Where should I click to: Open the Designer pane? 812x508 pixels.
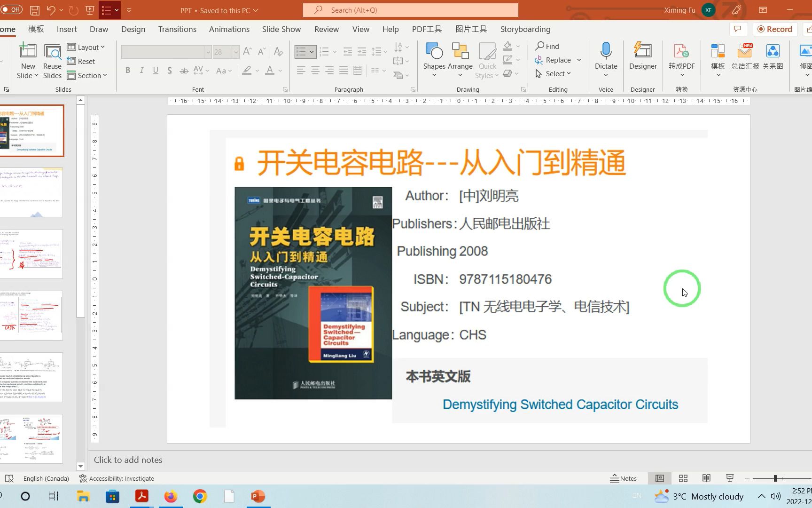pyautogui.click(x=643, y=56)
